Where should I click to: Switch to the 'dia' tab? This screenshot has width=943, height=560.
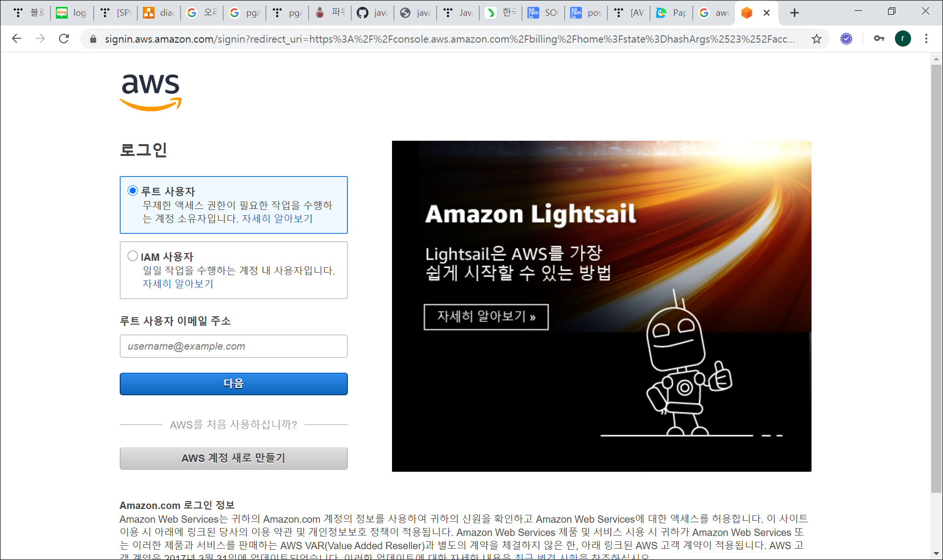tap(158, 13)
